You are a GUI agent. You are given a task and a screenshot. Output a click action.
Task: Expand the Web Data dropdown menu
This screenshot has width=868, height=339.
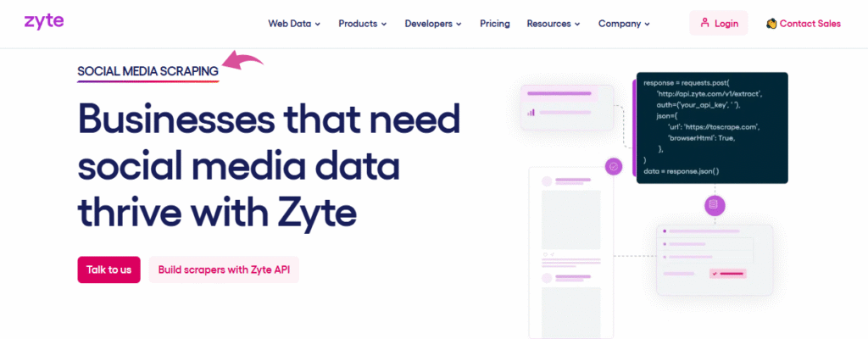[294, 24]
